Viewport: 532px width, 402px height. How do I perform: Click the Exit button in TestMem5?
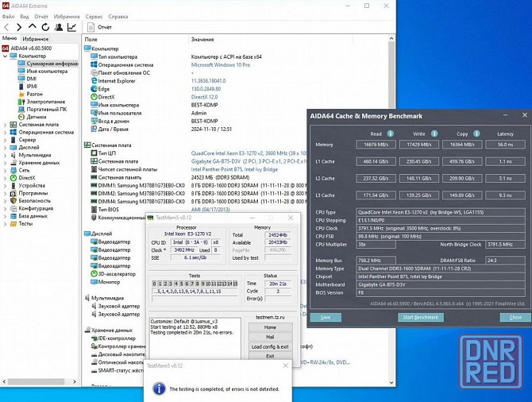270,356
